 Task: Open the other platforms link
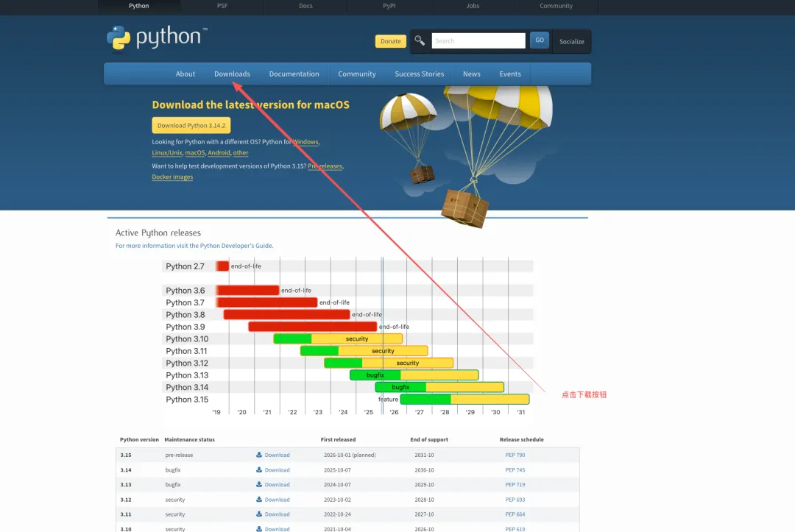[x=241, y=152]
